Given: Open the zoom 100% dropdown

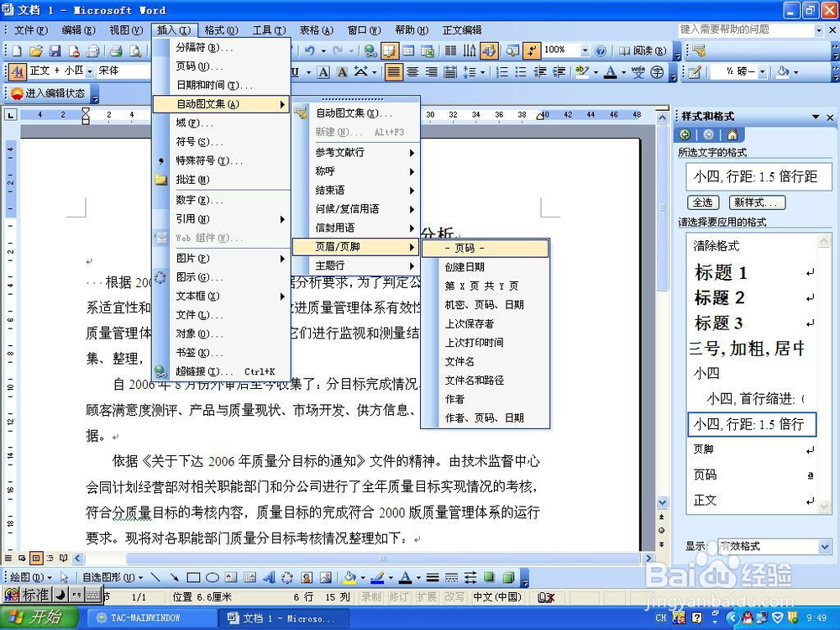Looking at the screenshot, I should pyautogui.click(x=585, y=51).
